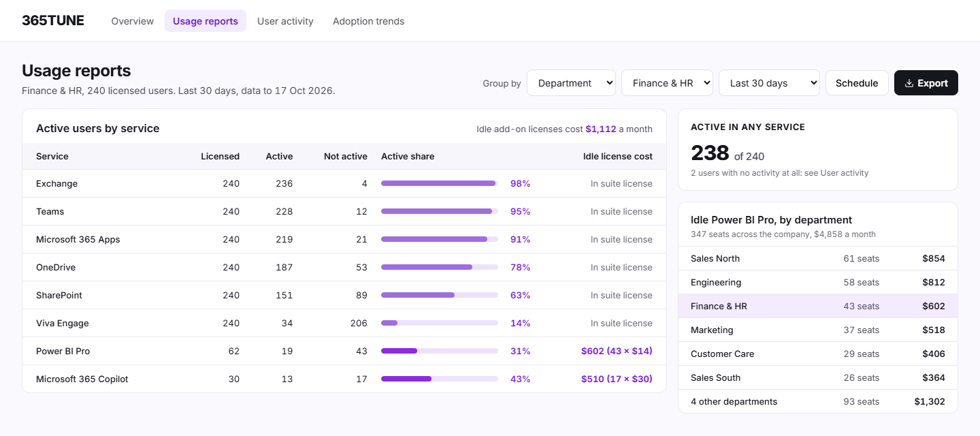
Task: Select the Microsoft 365 Copilot row name
Action: [82, 379]
